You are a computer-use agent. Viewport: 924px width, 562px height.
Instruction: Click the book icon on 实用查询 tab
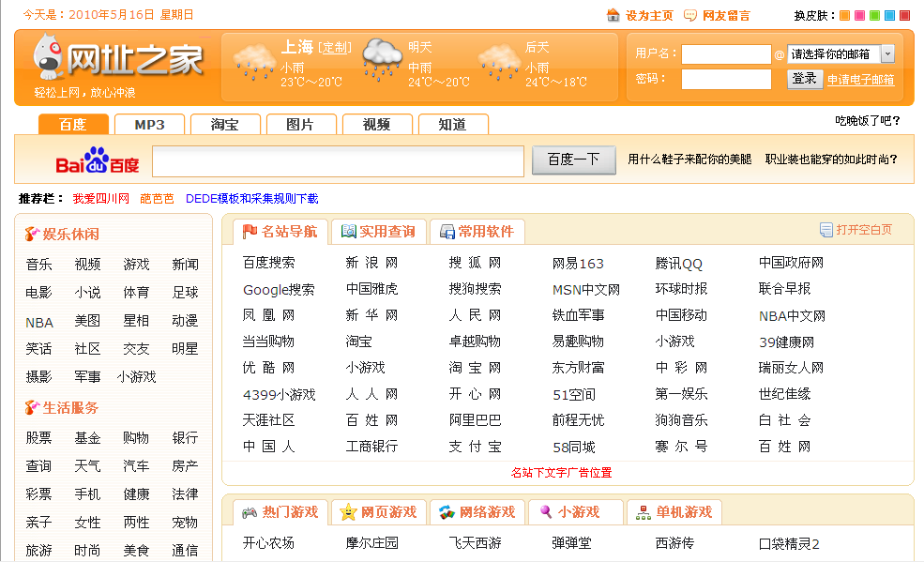tap(349, 232)
